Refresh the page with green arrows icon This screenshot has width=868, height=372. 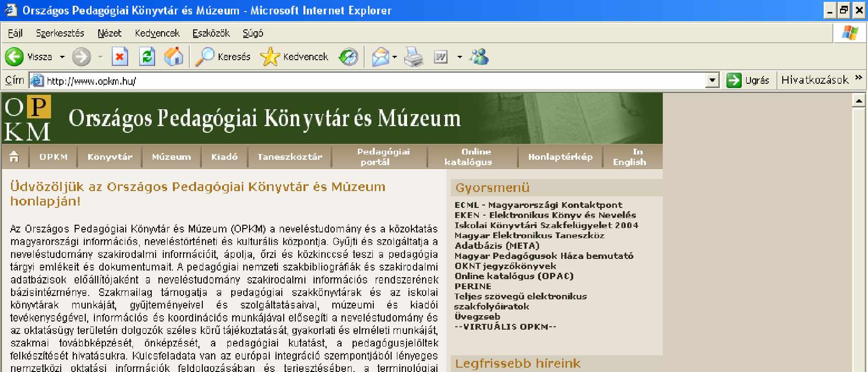147,57
